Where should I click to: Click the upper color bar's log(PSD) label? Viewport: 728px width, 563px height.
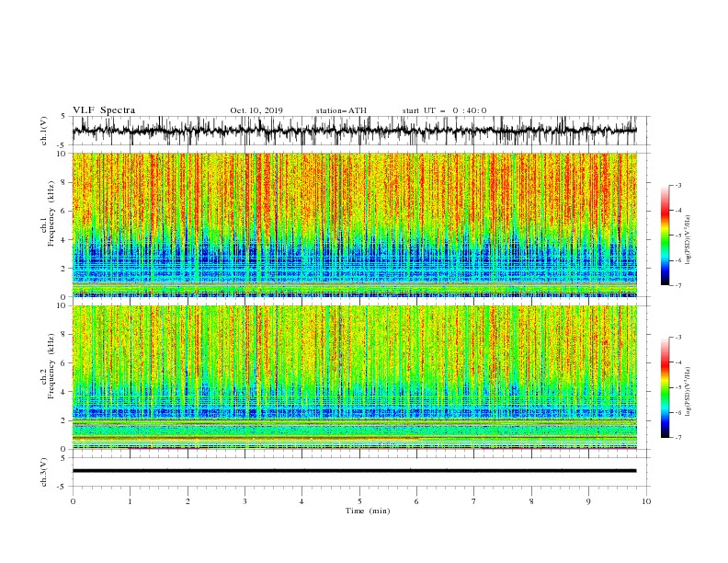tap(688, 239)
